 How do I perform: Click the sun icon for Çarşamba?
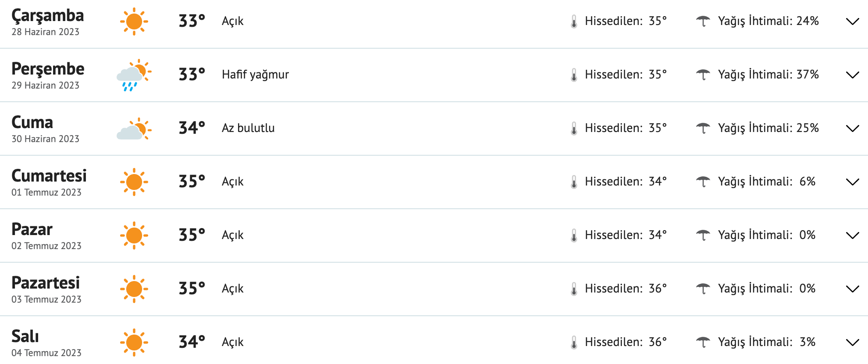coord(134,21)
